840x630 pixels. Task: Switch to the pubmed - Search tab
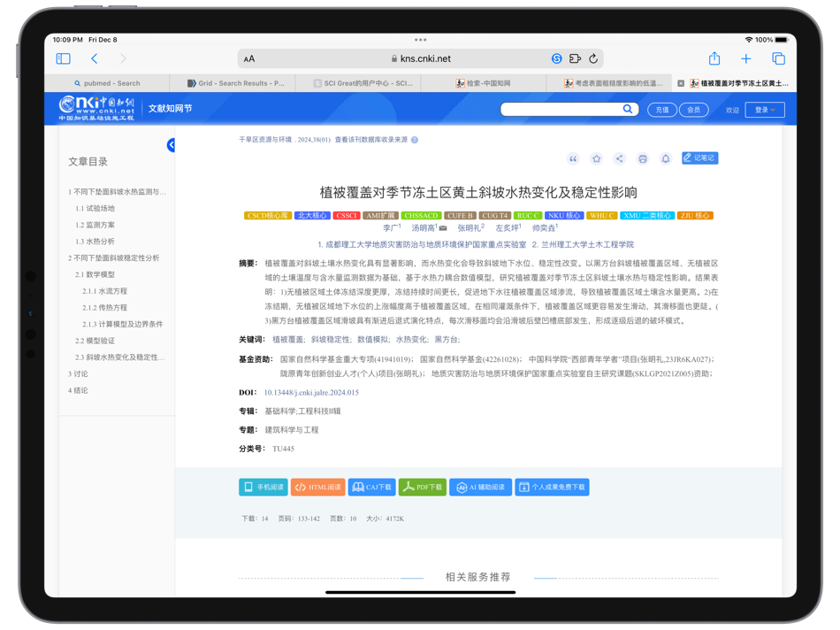pyautogui.click(x=106, y=83)
